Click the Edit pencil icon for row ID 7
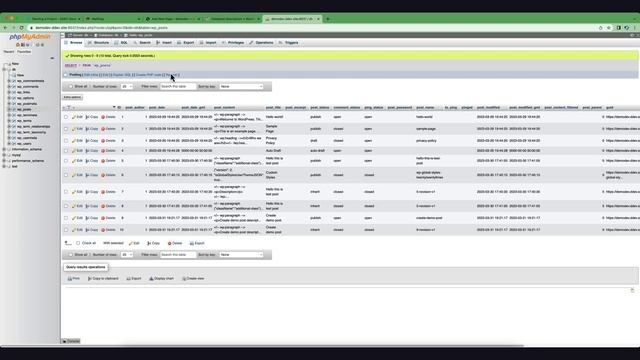The image size is (640, 360). [74, 192]
